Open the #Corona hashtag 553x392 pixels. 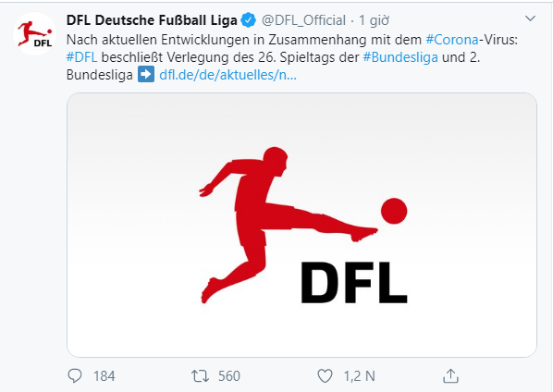[452, 40]
